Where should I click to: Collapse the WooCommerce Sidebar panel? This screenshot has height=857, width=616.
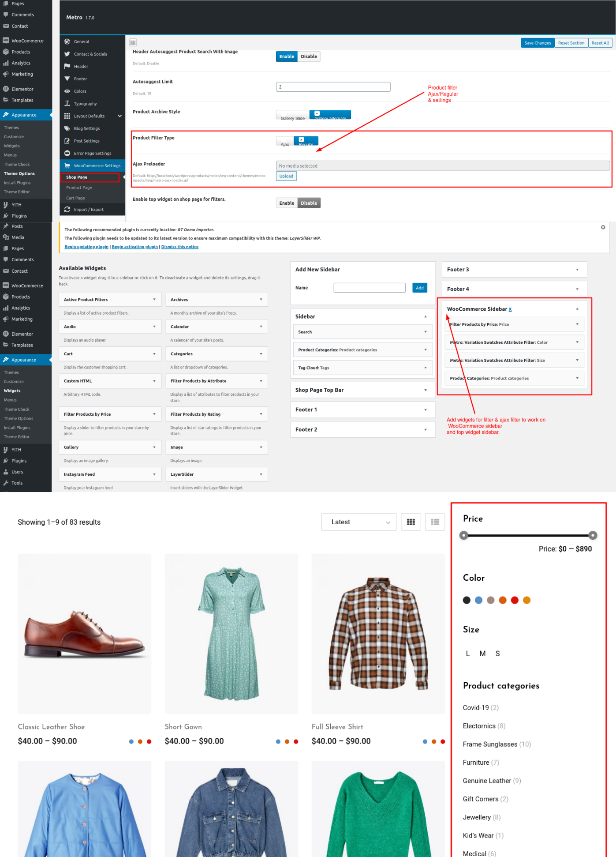click(577, 309)
